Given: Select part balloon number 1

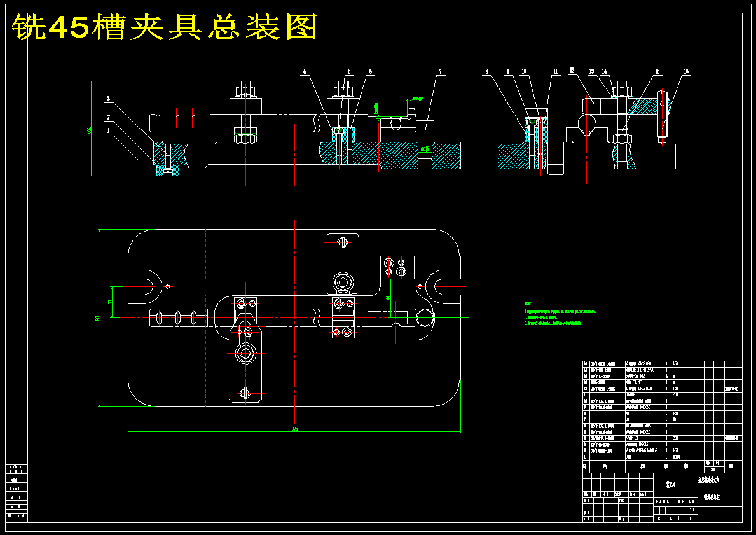Looking at the screenshot, I should [x=109, y=130].
